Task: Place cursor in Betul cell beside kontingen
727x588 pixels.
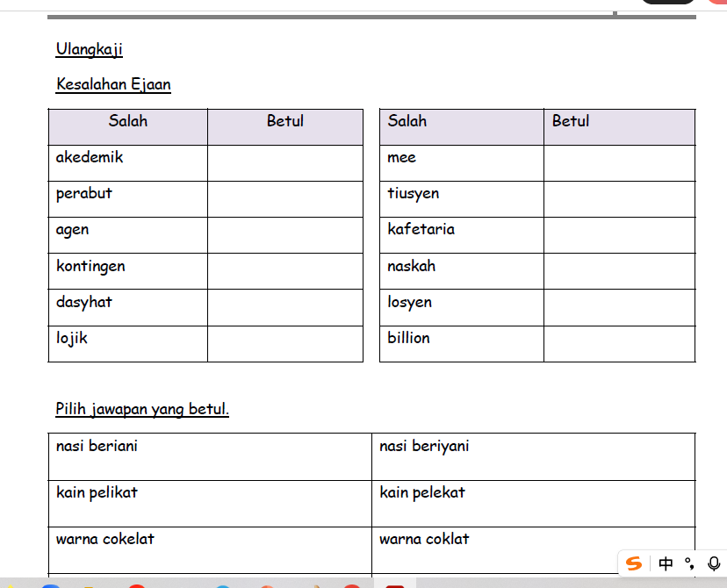Action: coord(284,271)
